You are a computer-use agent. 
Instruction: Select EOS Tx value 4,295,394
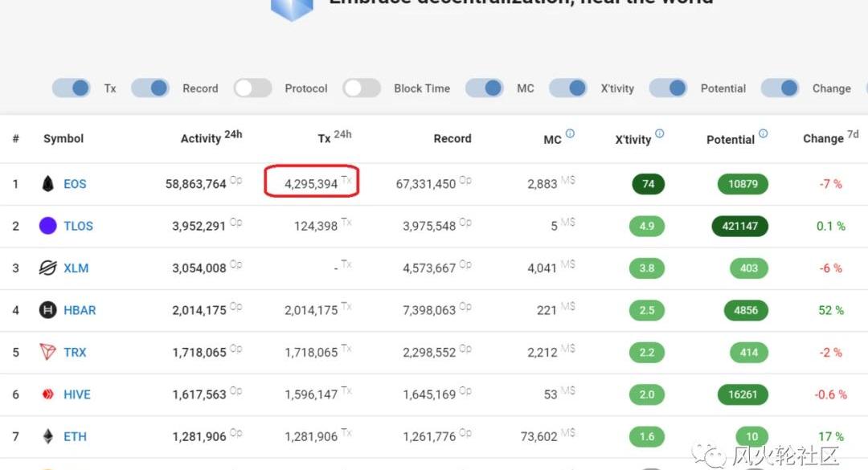tap(311, 184)
